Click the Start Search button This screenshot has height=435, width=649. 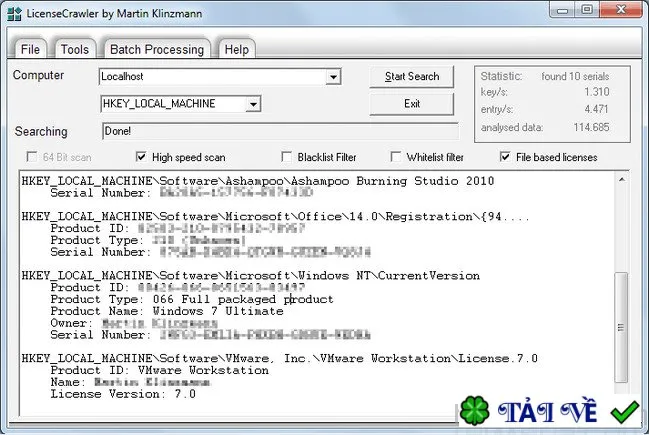[411, 77]
